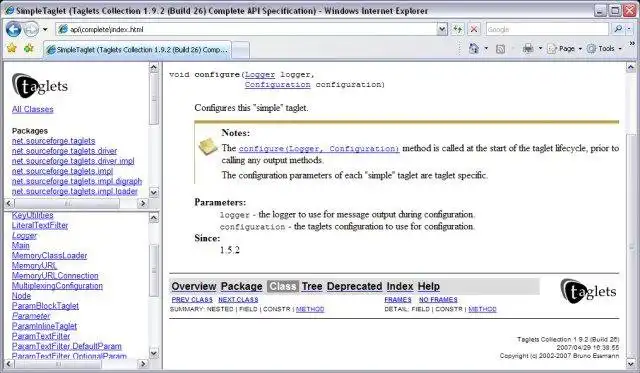Open ParamTextFilter.DefaultParam class link
Screen dimensions: 640x373
(x=67, y=346)
